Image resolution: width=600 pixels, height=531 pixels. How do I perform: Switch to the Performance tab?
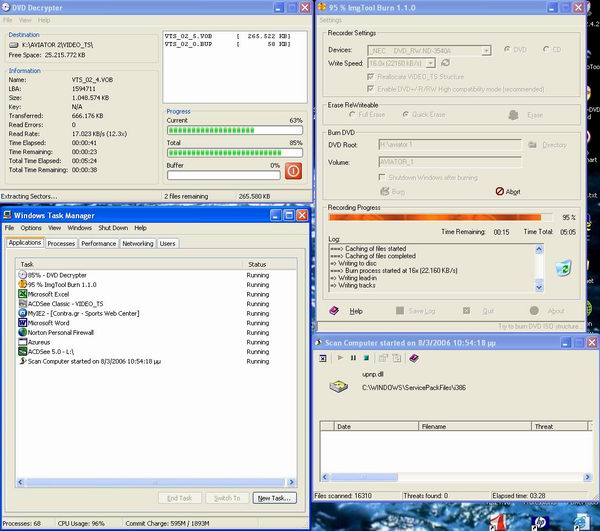(x=98, y=243)
